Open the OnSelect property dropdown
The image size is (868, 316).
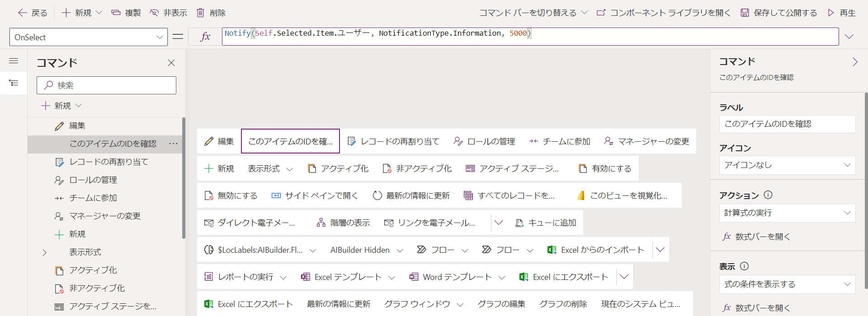pos(160,37)
